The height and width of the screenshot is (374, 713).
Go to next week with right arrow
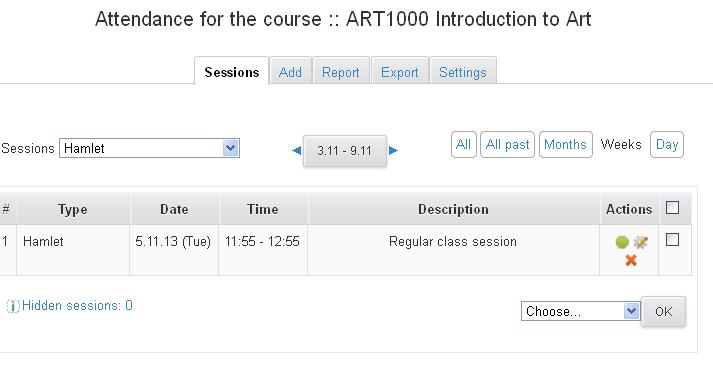click(x=393, y=150)
